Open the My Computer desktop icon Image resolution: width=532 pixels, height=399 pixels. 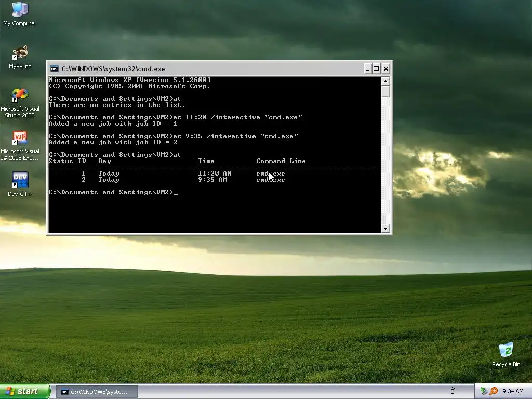click(x=20, y=14)
